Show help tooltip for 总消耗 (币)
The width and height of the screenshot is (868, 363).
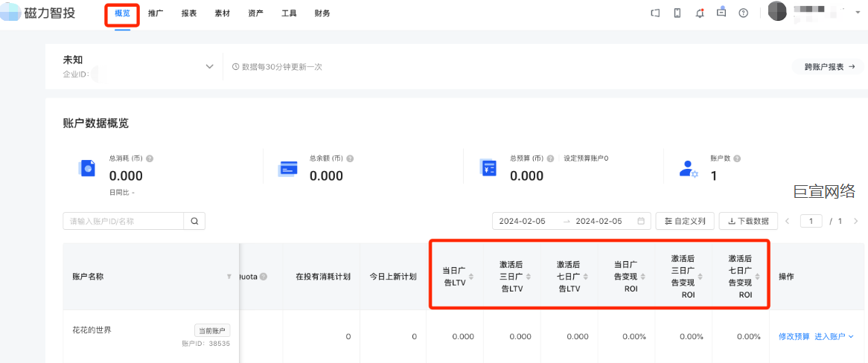pyautogui.click(x=150, y=159)
